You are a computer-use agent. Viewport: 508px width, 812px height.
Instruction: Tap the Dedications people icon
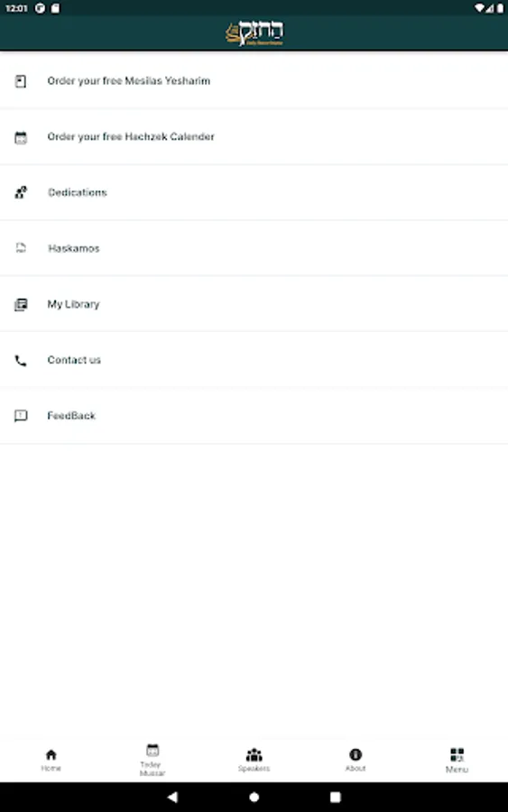[21, 193]
